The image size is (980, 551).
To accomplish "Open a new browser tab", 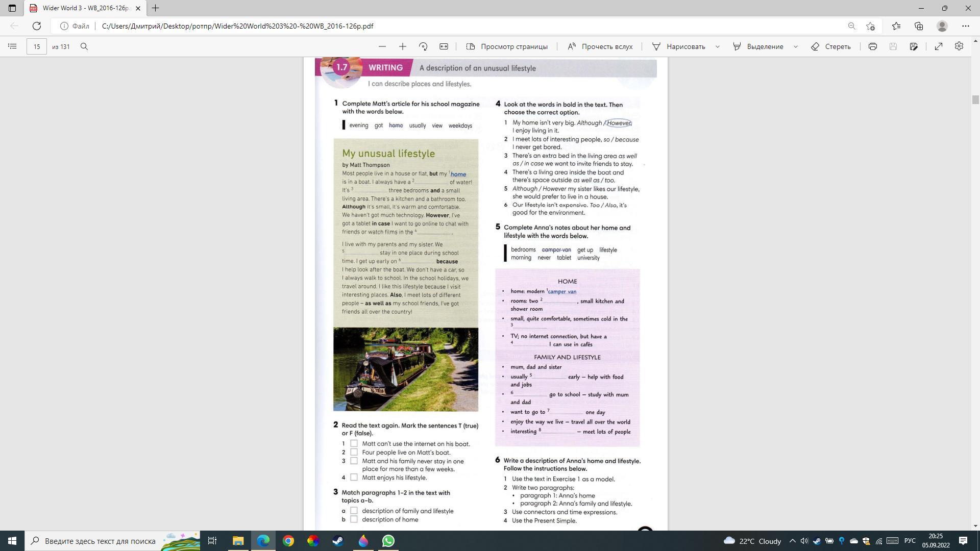I will (x=155, y=8).
